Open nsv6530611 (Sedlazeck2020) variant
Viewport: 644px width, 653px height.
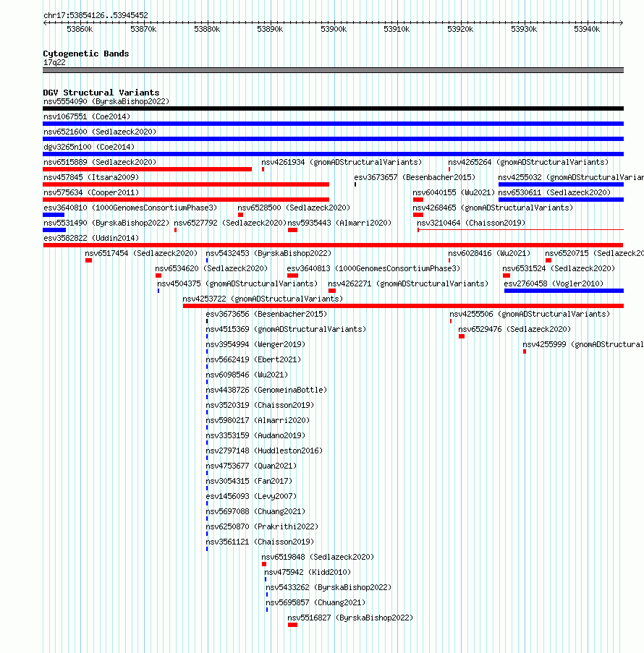pyautogui.click(x=554, y=192)
